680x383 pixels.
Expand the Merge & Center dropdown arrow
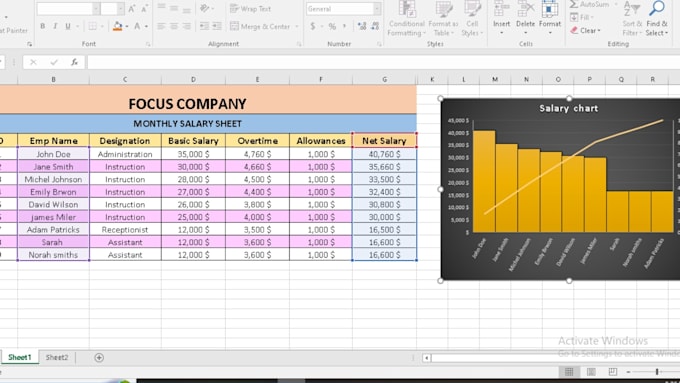(x=297, y=26)
